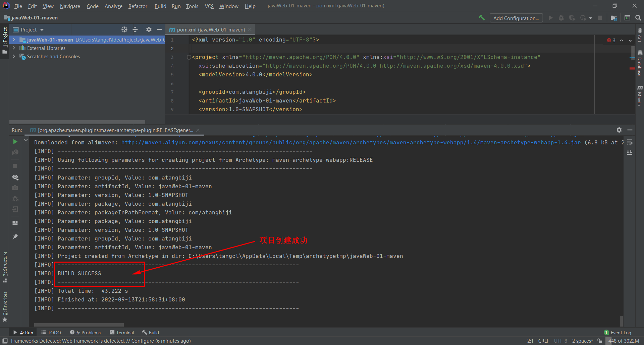Click the memory indicator 448 of 3022M
Image resolution: width=644 pixels, height=345 pixels.
tap(624, 341)
